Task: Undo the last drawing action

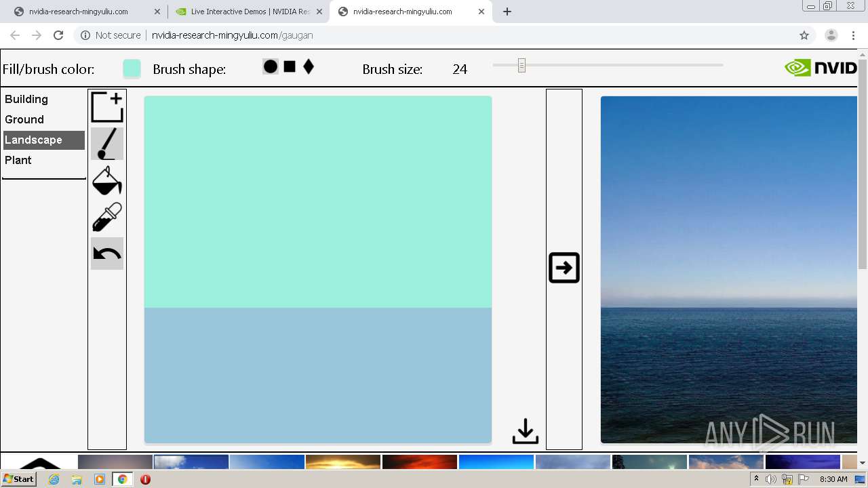Action: coord(107,253)
